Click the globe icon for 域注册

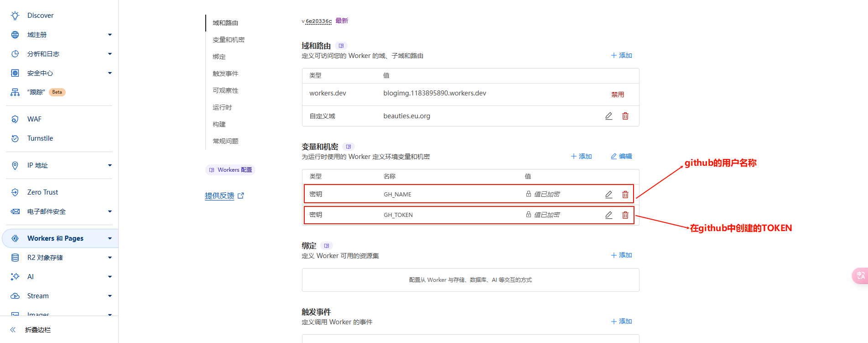coord(15,35)
